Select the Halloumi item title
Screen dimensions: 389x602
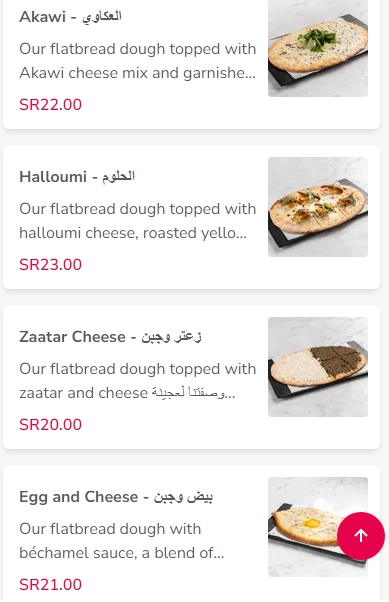(77, 177)
